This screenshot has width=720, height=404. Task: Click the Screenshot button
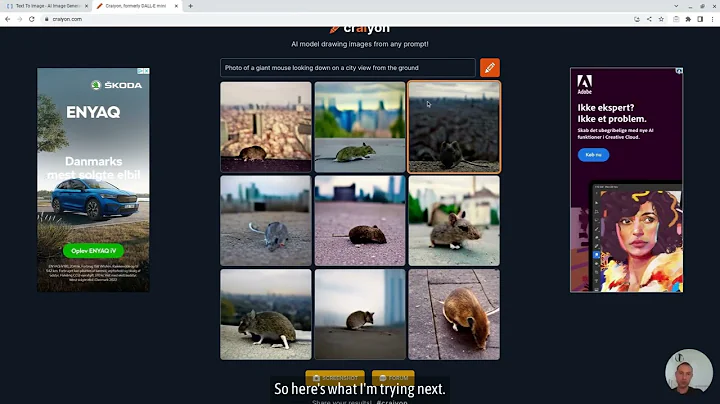pyautogui.click(x=335, y=377)
